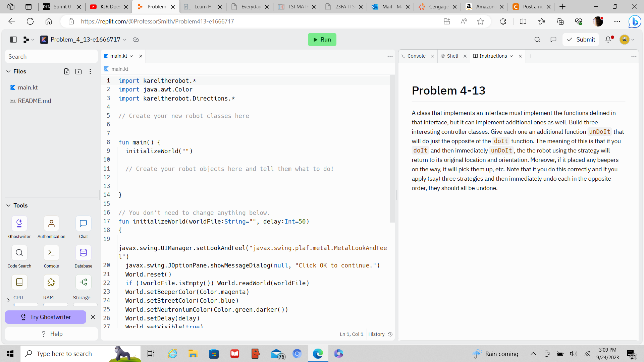
Task: Click the Submit button
Action: (581, 39)
